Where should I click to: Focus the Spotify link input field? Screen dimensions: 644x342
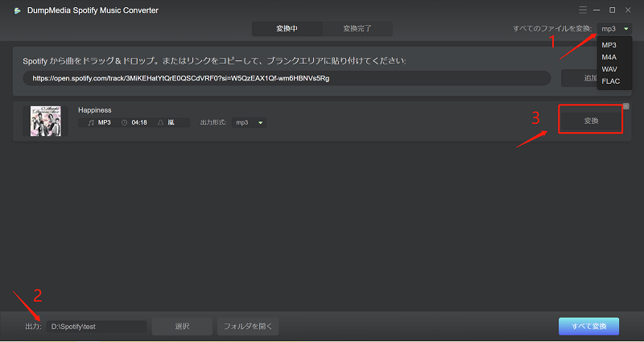287,78
